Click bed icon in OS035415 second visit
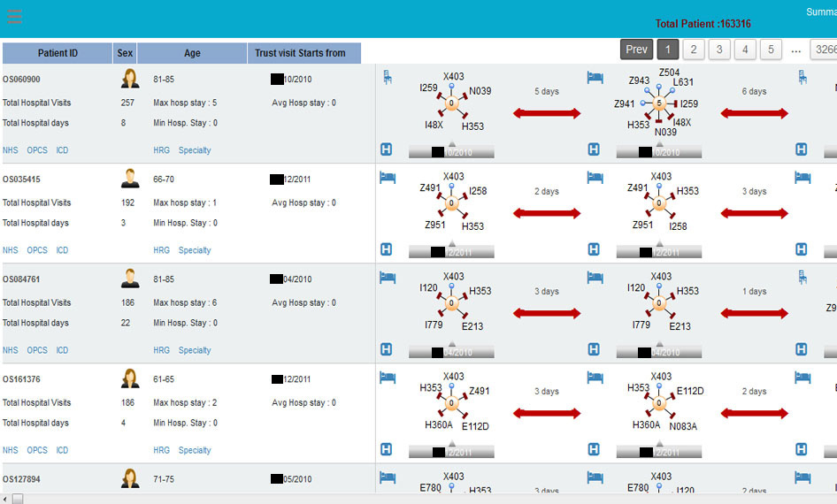The image size is (837, 504). 595,178
